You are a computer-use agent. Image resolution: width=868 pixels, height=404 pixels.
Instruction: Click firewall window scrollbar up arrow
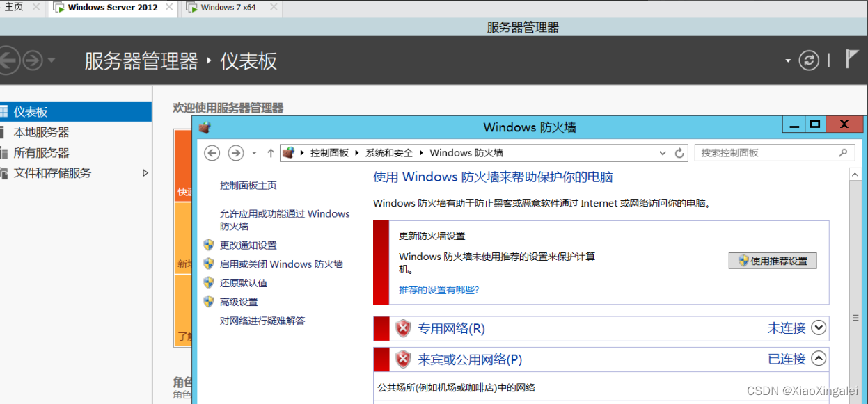click(856, 175)
